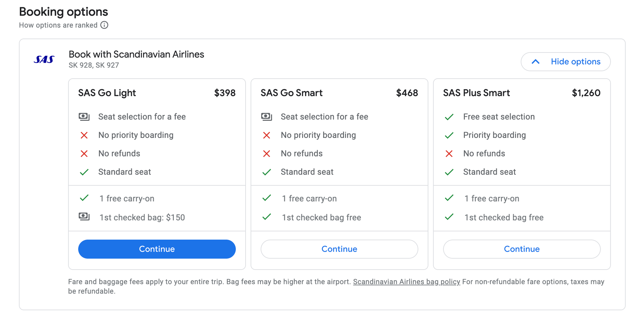Click the fee icon next to '1st checked bag: $150'
The width and height of the screenshot is (644, 312).
coord(84,217)
